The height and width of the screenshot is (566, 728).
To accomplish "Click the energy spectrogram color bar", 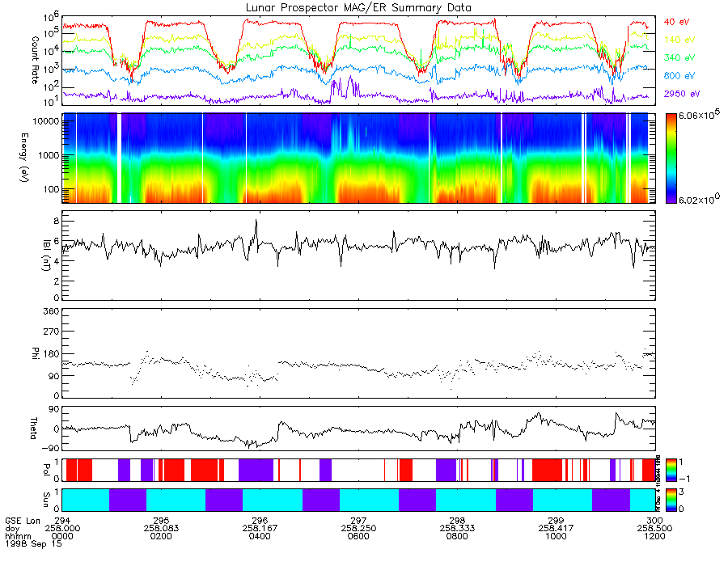I will [671, 158].
